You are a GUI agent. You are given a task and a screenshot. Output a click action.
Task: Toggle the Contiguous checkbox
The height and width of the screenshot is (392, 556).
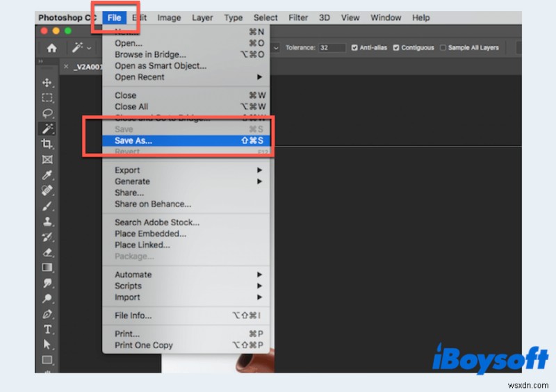click(x=396, y=47)
